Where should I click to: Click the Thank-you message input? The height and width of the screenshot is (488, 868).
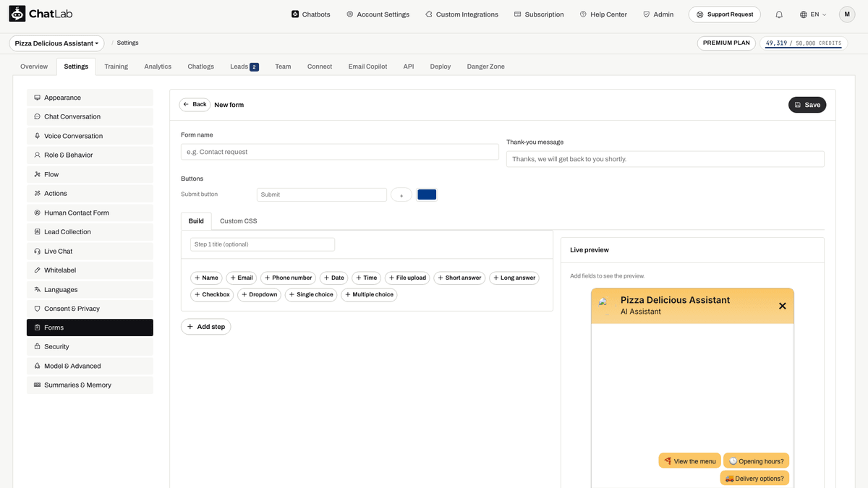665,159
